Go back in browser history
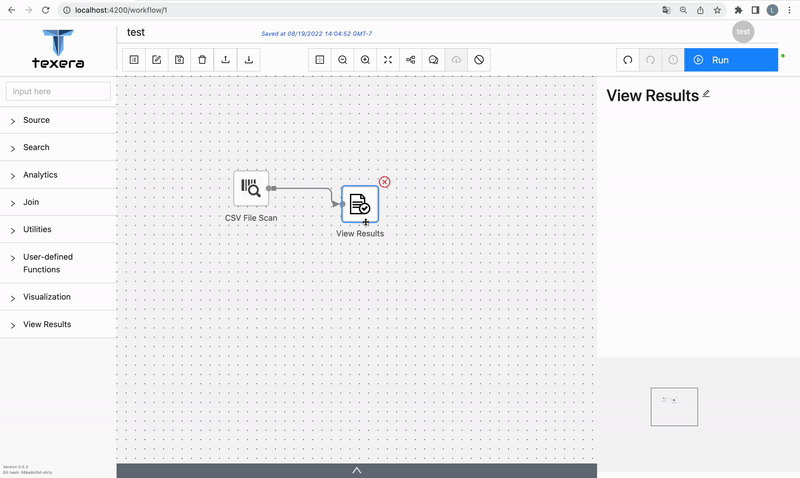800x478 pixels. click(x=11, y=10)
